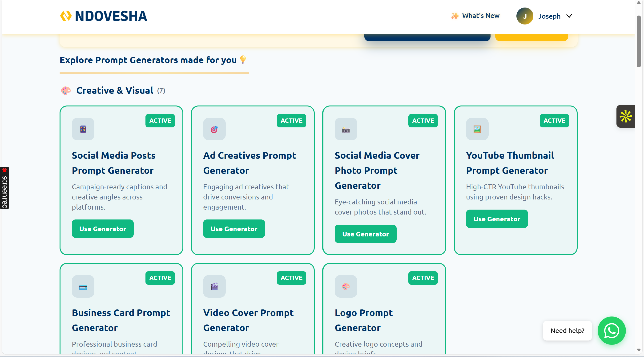This screenshot has height=357, width=644.
Task: Click the Logo Prompt palette icon
Action: click(x=346, y=286)
